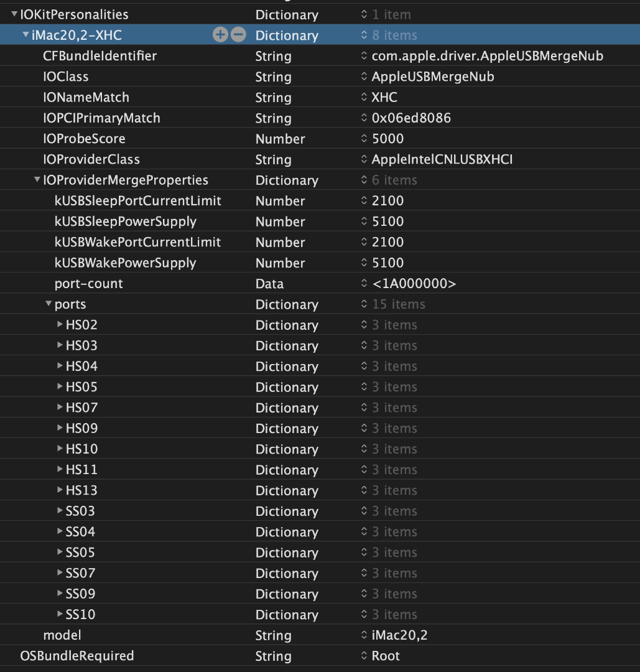Collapse the iMac20,2-XHC dictionary
Viewport: 640px width, 672px height.
point(26,35)
